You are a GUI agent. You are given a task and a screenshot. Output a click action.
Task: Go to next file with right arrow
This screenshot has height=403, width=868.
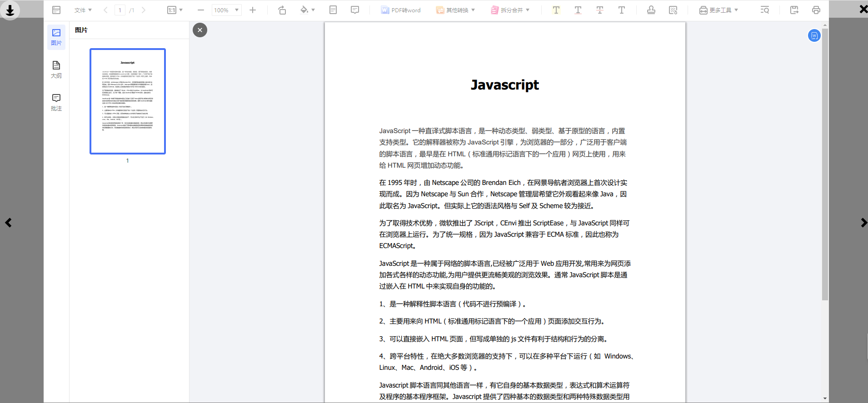point(863,223)
